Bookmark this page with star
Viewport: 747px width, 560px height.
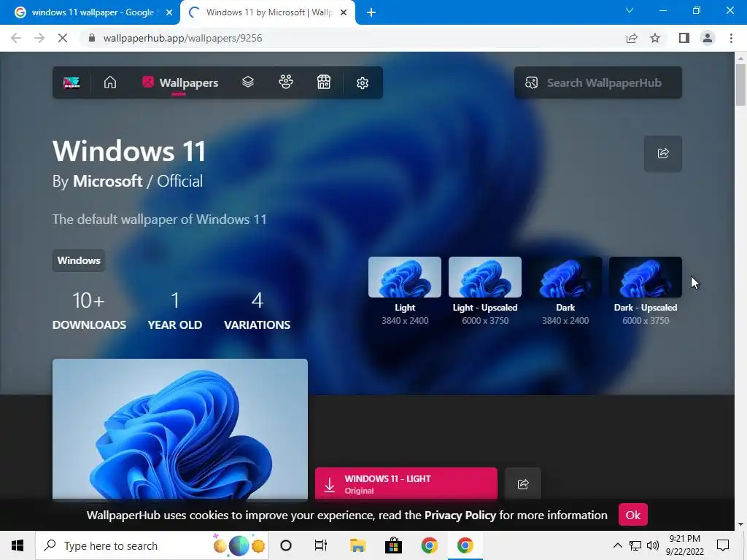(655, 38)
